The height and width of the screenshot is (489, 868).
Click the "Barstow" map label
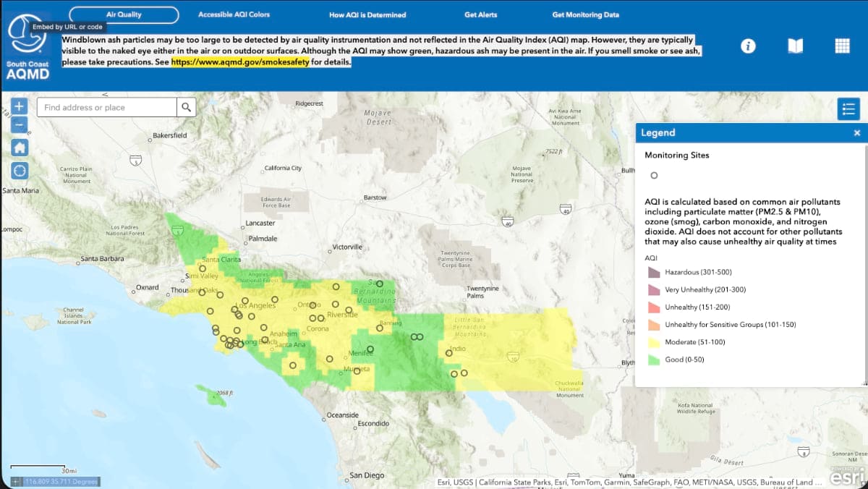pyautogui.click(x=375, y=197)
